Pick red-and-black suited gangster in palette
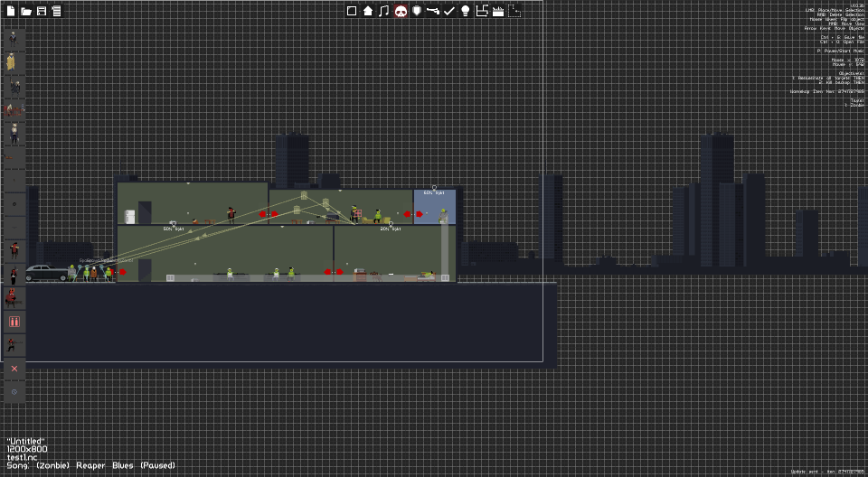868x477 pixels. tap(14, 275)
